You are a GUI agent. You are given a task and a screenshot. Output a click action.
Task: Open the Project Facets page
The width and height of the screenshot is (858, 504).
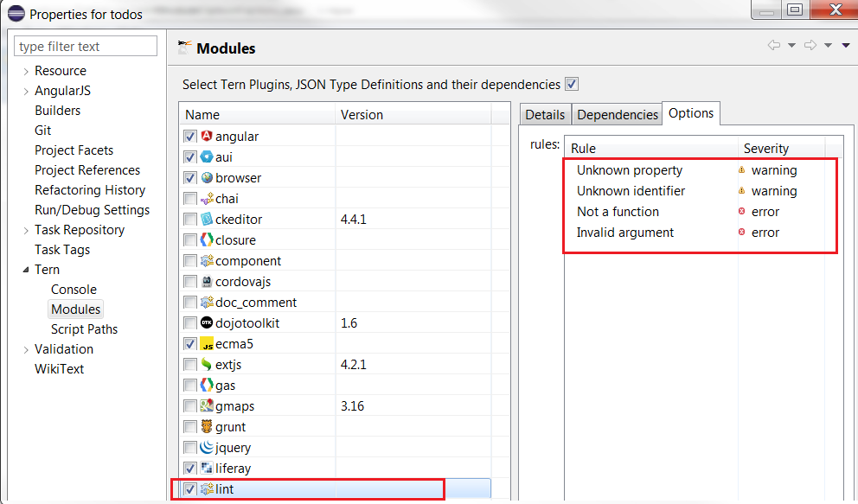[x=74, y=150]
